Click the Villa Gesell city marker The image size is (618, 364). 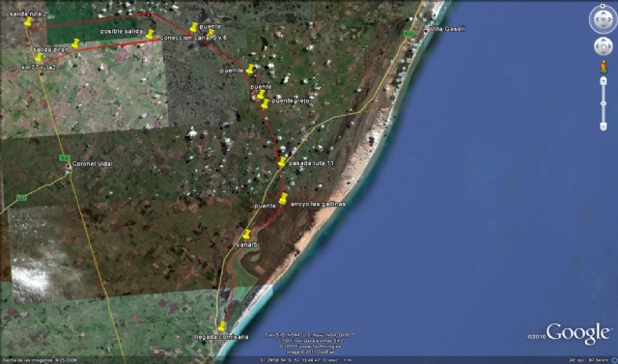point(426,31)
